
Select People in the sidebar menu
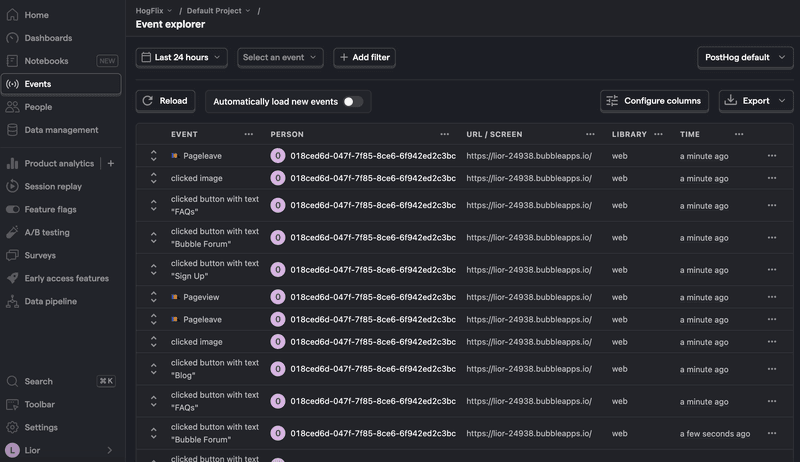pyautogui.click(x=38, y=107)
